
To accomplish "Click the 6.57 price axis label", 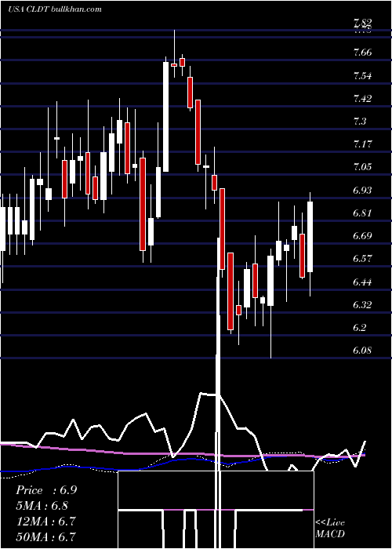I will [x=362, y=258].
